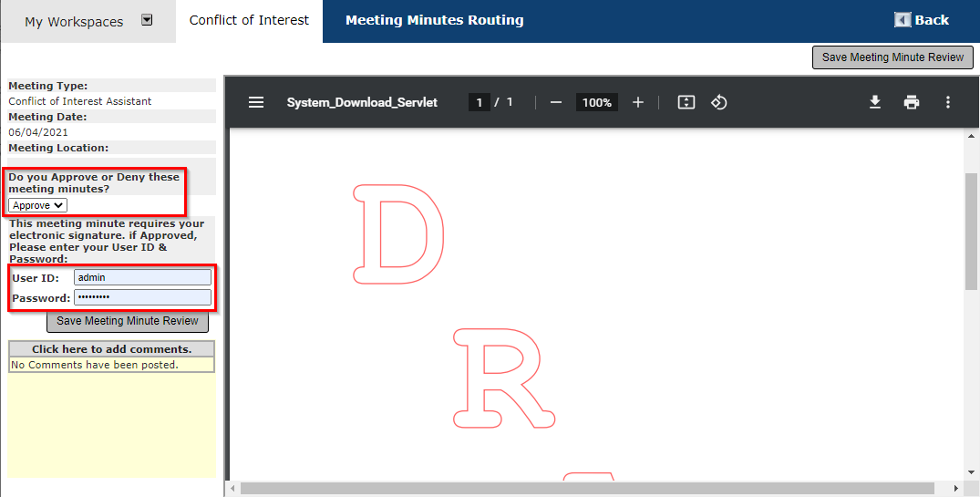This screenshot has height=497, width=980.
Task: Zoom out of the PDF with minus icon
Action: (x=555, y=102)
